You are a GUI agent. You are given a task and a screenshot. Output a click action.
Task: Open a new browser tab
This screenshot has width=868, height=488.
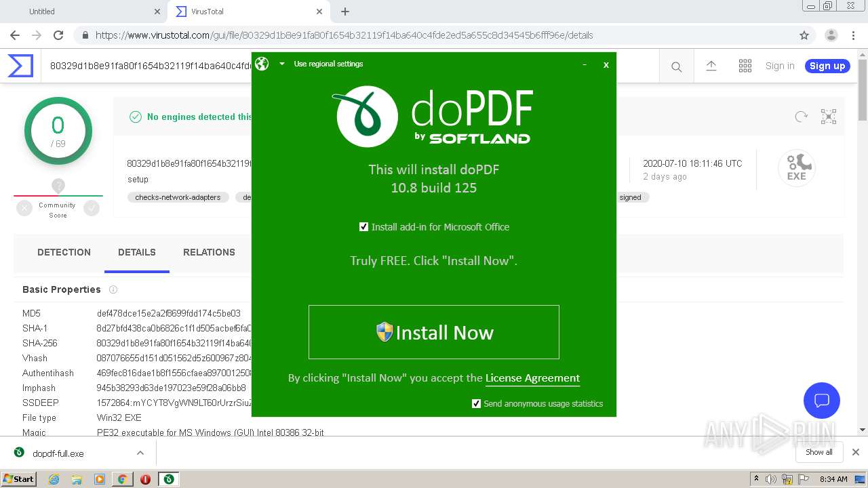pyautogui.click(x=345, y=12)
